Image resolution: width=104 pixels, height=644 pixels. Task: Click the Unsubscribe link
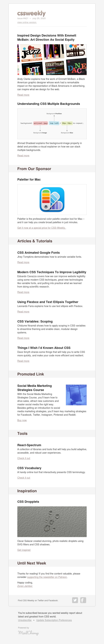click(25, 620)
